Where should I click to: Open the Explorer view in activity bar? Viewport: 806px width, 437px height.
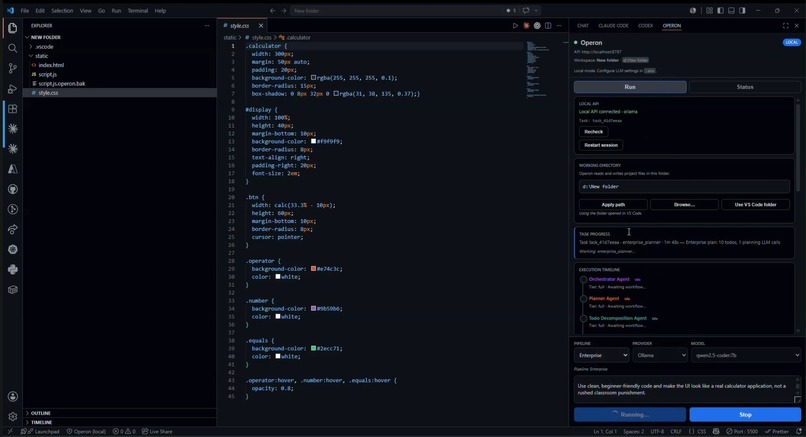[13, 28]
